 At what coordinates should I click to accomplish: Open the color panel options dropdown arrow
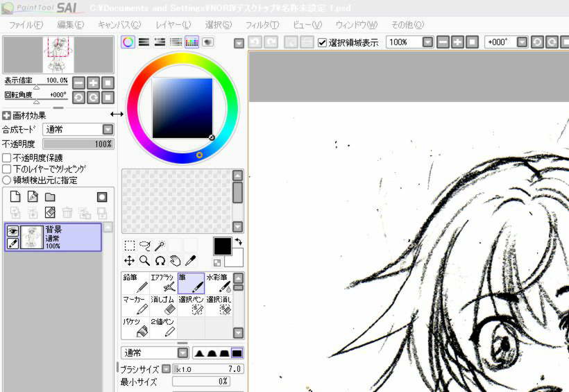tap(239, 44)
